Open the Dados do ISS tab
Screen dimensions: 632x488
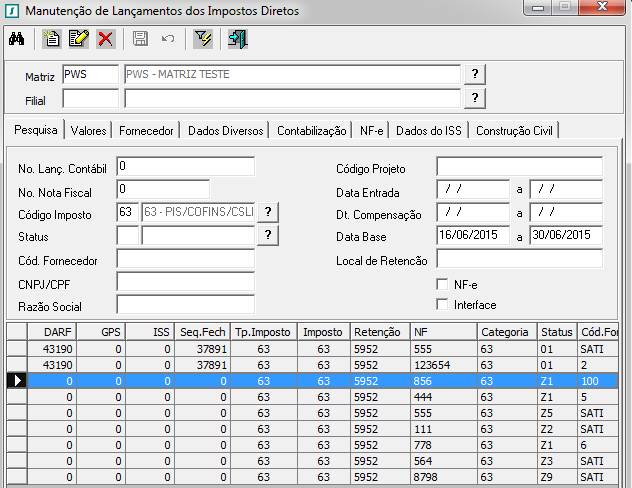[x=430, y=131]
